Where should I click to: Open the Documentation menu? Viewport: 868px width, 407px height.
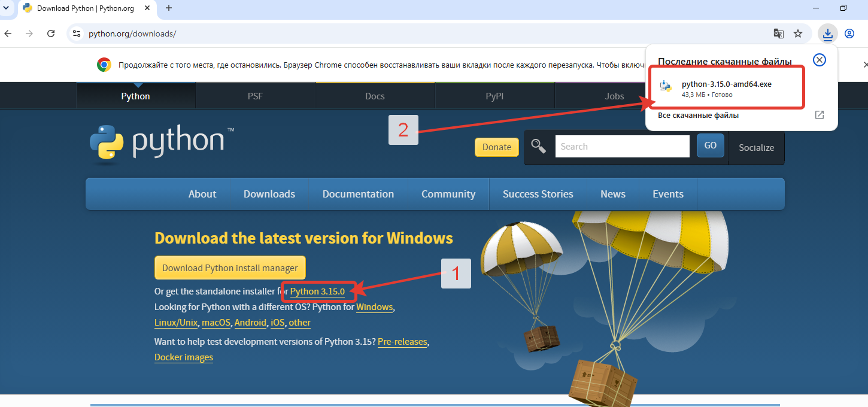(358, 194)
